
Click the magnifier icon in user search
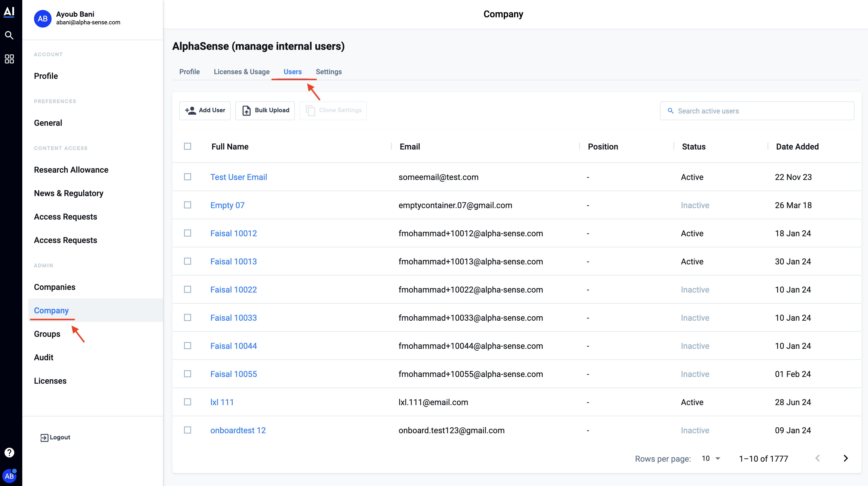670,111
